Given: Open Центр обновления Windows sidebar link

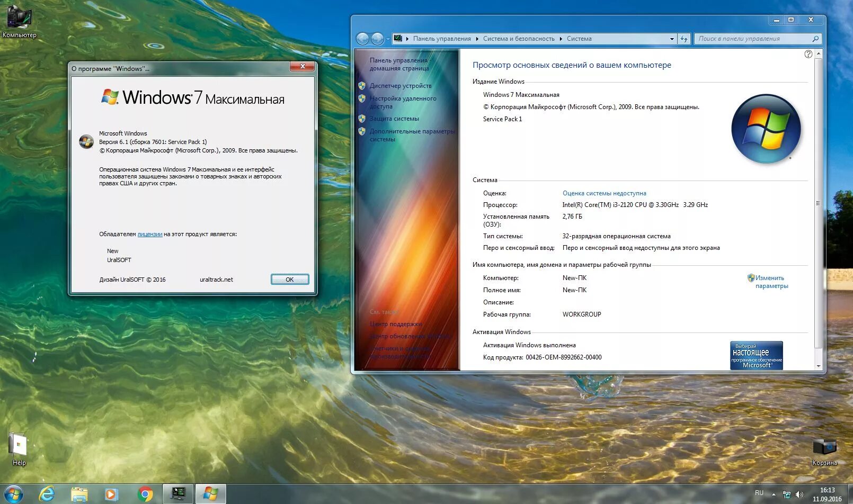Looking at the screenshot, I should click(411, 336).
